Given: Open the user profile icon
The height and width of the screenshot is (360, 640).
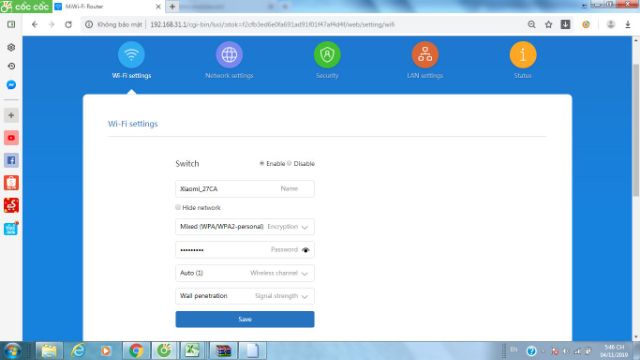Looking at the screenshot, I should (611, 24).
